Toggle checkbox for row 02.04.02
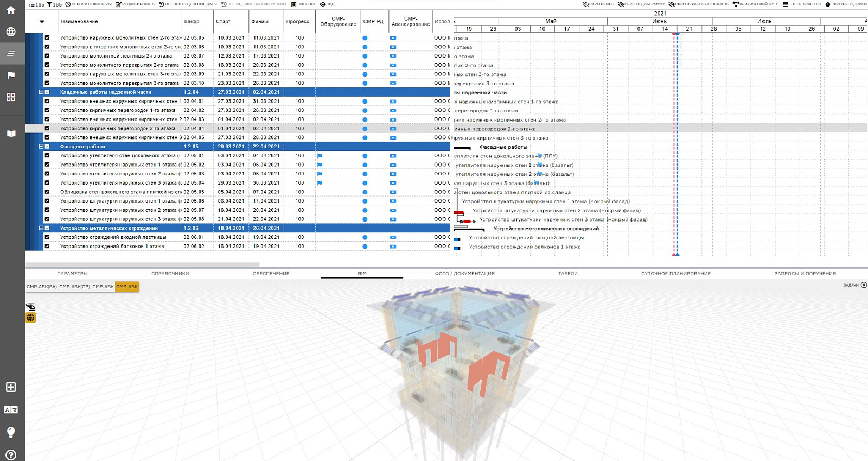The height and width of the screenshot is (461, 868). 47,110
